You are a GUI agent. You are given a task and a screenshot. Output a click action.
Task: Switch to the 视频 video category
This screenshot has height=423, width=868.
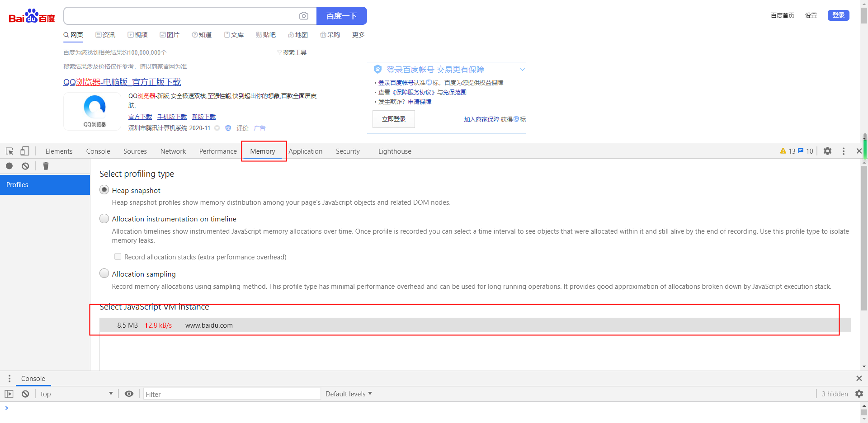[x=137, y=35]
